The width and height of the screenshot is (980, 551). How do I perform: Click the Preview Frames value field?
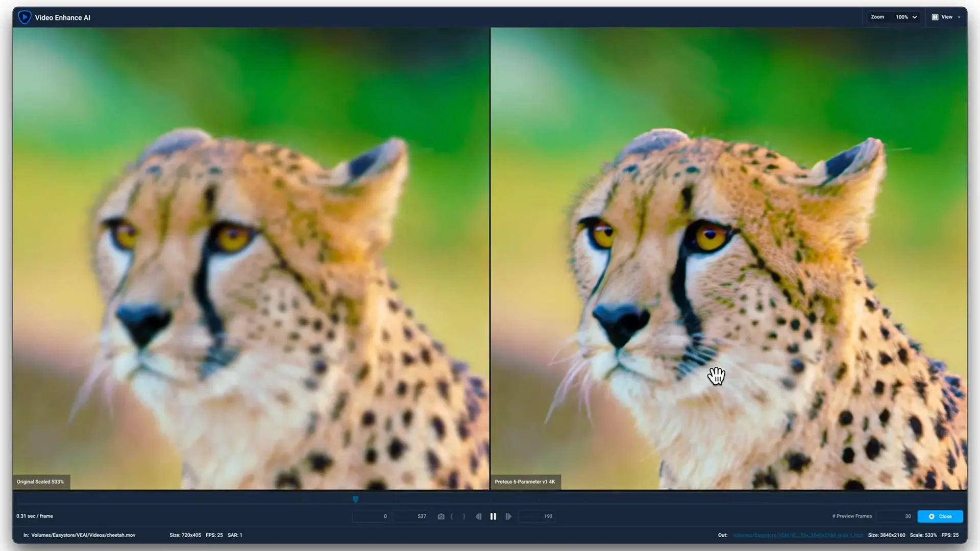point(895,516)
